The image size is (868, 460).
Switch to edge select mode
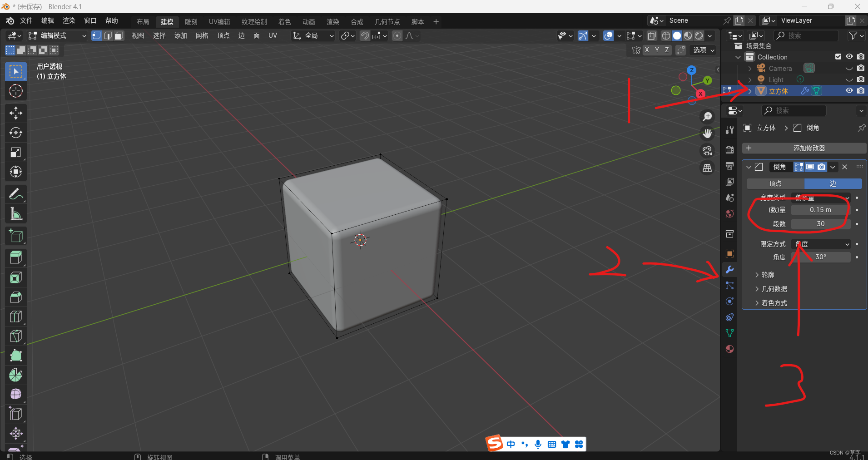tap(108, 35)
